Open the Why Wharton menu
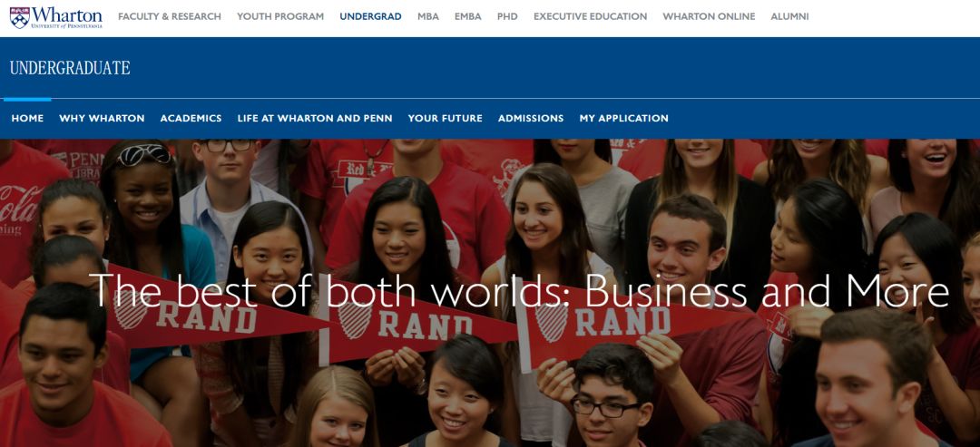 (x=102, y=118)
